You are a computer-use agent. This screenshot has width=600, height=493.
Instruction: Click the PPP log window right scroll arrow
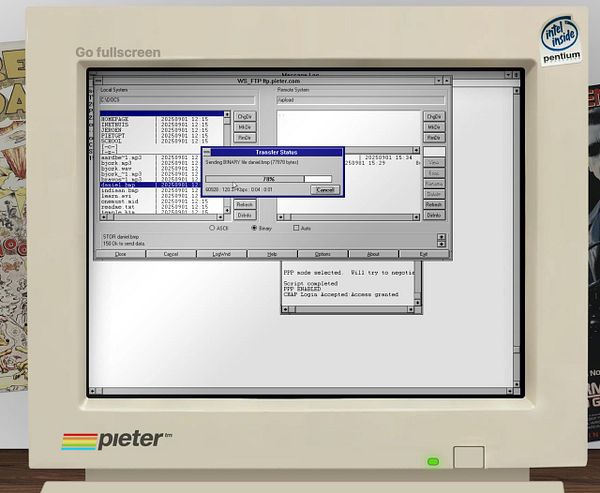point(411,309)
